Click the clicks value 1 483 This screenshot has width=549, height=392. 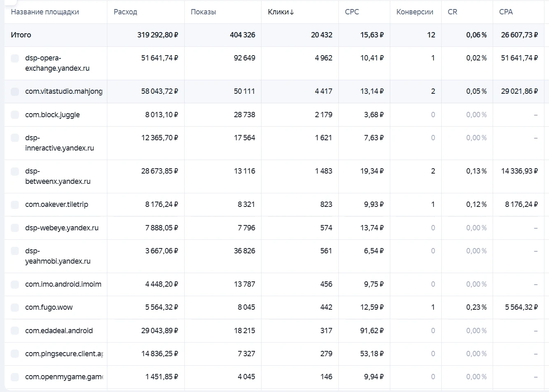(x=324, y=171)
